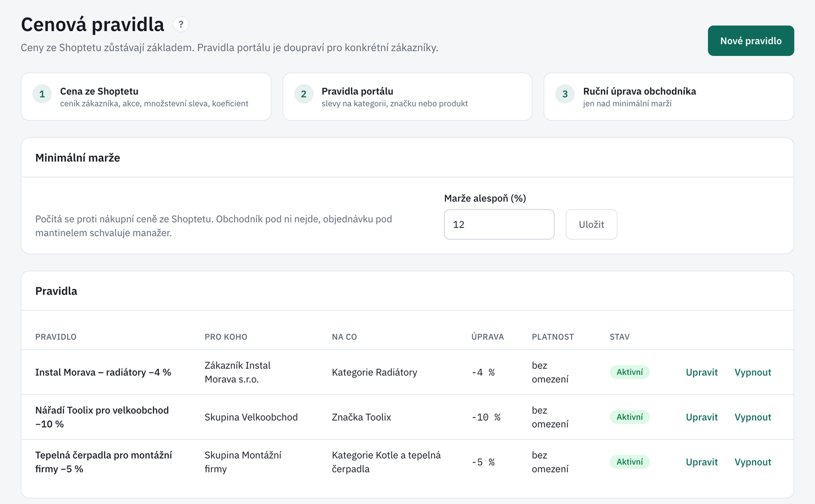The width and height of the screenshot is (815, 504).
Task: Click the PRAVIDLO column header
Action: pos(56,337)
